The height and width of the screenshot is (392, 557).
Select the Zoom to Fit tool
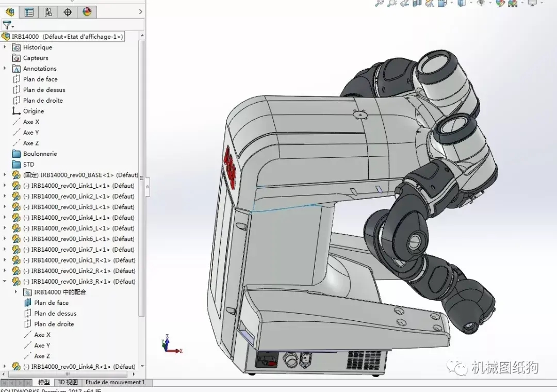[378, 4]
